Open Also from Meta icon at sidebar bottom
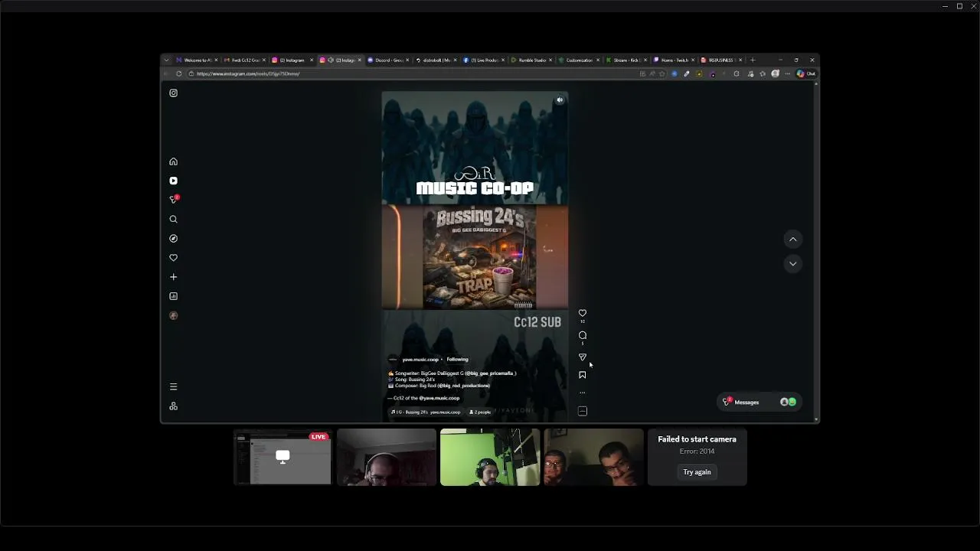 [173, 406]
